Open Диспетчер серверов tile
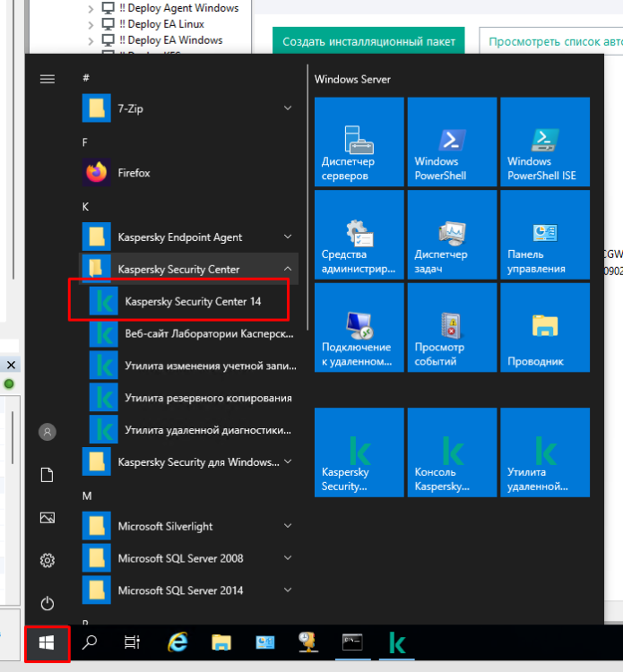This screenshot has width=623, height=672. point(359,142)
